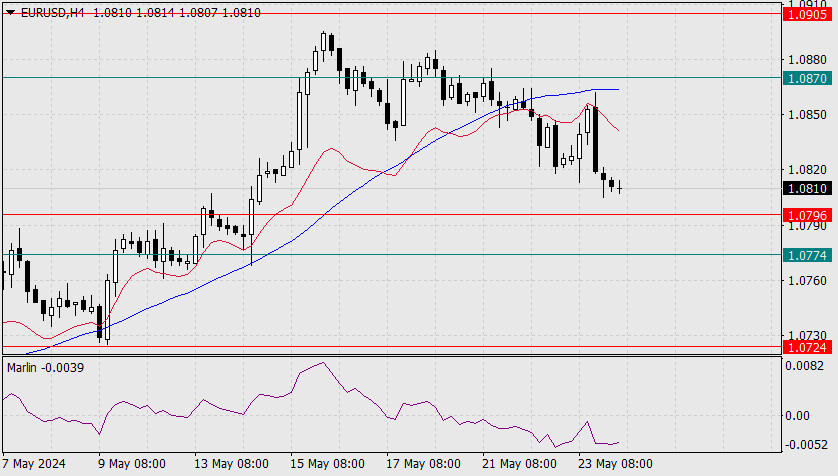Click the 21 May 08:00 time label
Viewport: 838px width, 476px height.
pos(519,464)
